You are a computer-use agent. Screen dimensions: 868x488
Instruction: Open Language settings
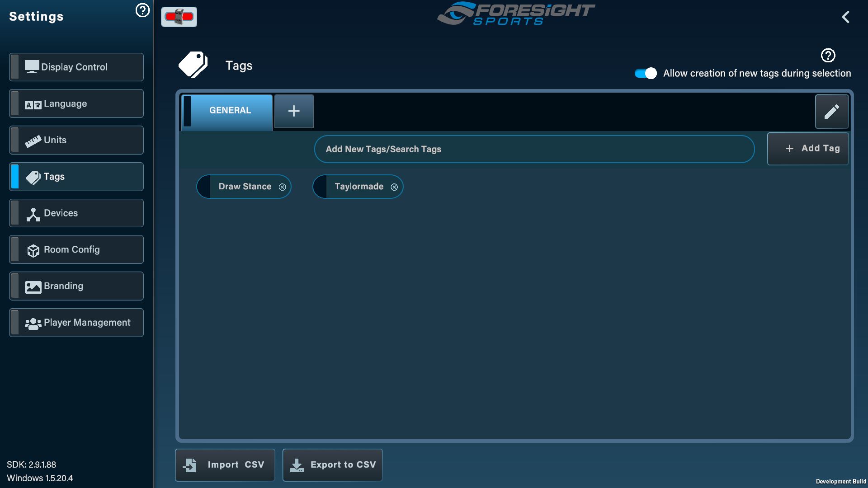tap(76, 104)
